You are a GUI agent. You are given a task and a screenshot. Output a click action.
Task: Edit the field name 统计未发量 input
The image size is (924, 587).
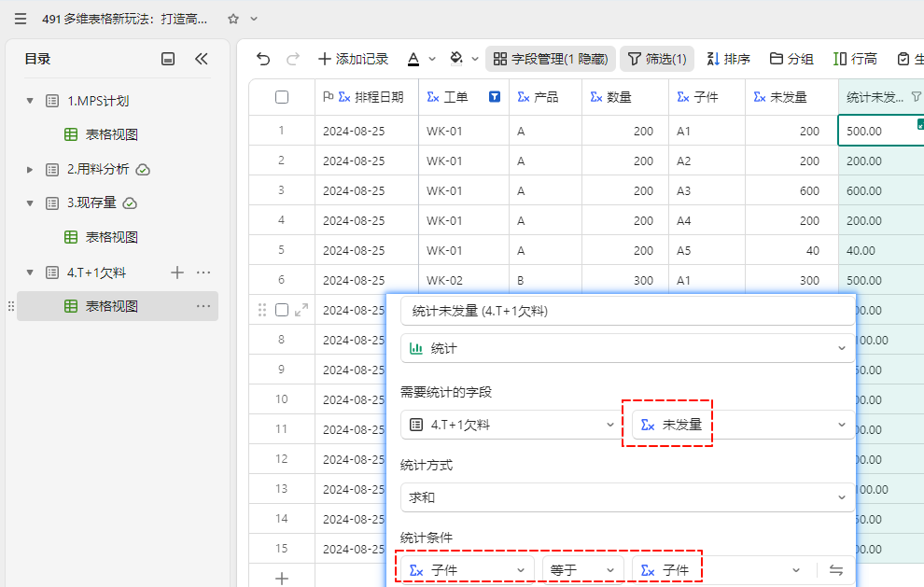click(627, 311)
